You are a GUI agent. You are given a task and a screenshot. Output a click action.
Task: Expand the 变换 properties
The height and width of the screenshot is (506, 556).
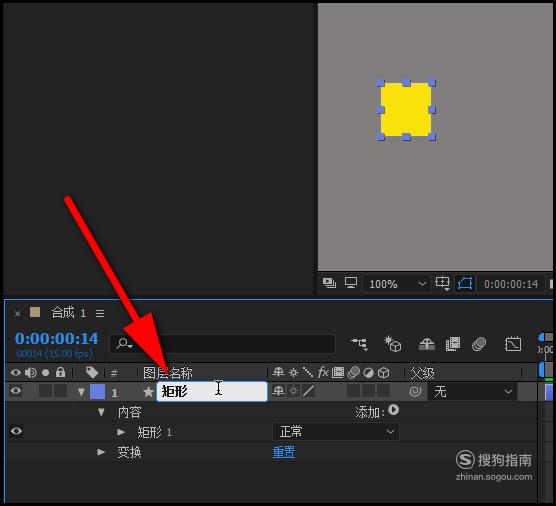pyautogui.click(x=101, y=452)
